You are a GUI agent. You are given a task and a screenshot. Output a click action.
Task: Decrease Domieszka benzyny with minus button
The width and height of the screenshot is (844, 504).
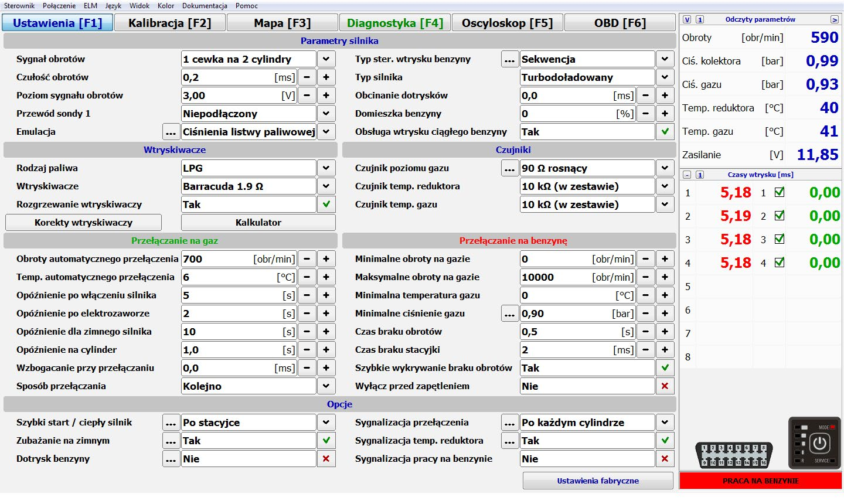[x=646, y=114]
